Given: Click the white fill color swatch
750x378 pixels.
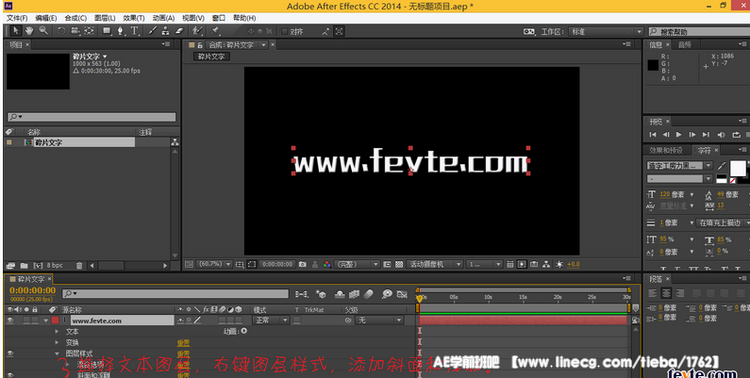Looking at the screenshot, I should (738, 168).
